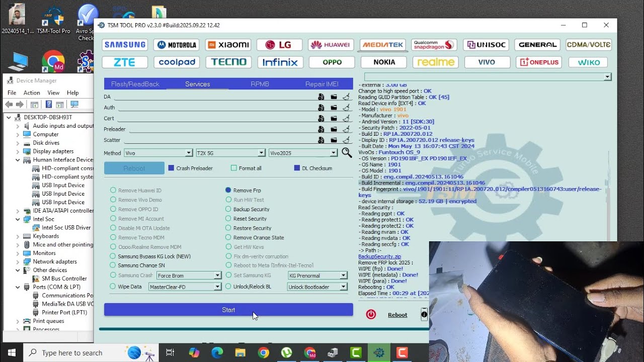Select the LG brand logo
The height and width of the screenshot is (362, 644).
click(279, 45)
